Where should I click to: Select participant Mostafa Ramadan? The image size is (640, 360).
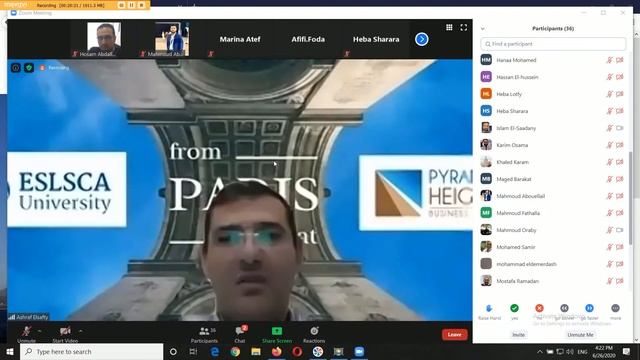point(552,281)
